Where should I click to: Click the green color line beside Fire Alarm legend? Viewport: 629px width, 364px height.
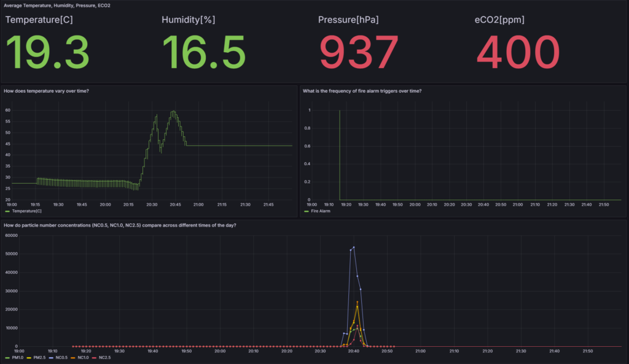pyautogui.click(x=305, y=211)
